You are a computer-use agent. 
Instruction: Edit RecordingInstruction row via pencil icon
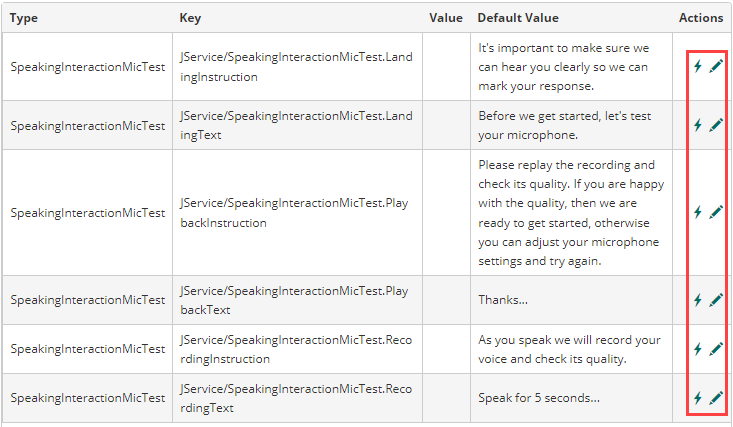716,349
